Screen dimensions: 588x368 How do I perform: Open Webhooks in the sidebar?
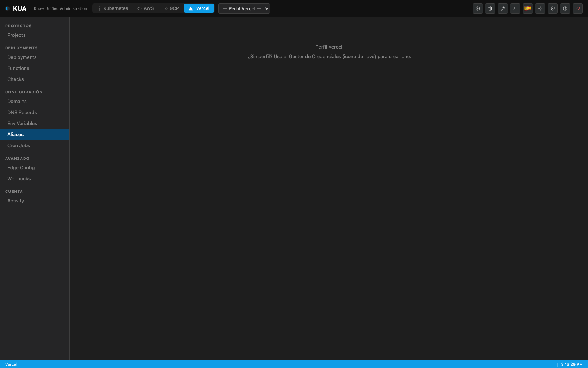coord(35,178)
